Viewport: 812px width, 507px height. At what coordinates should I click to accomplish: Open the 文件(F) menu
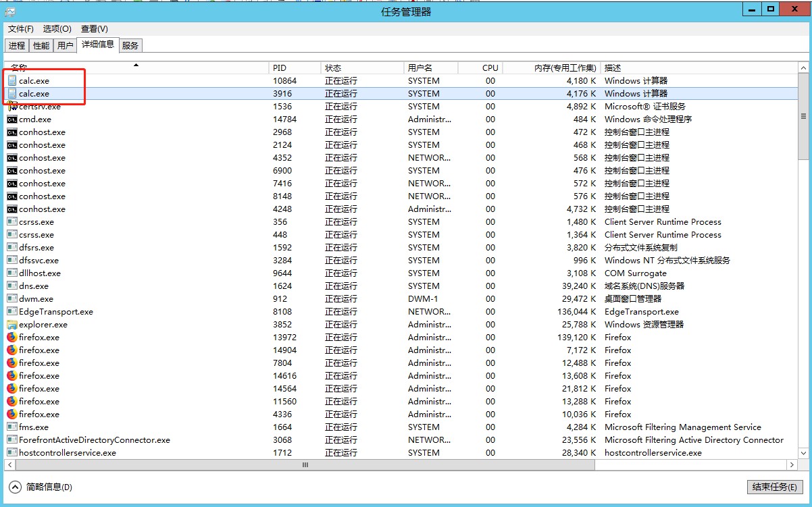tap(21, 28)
